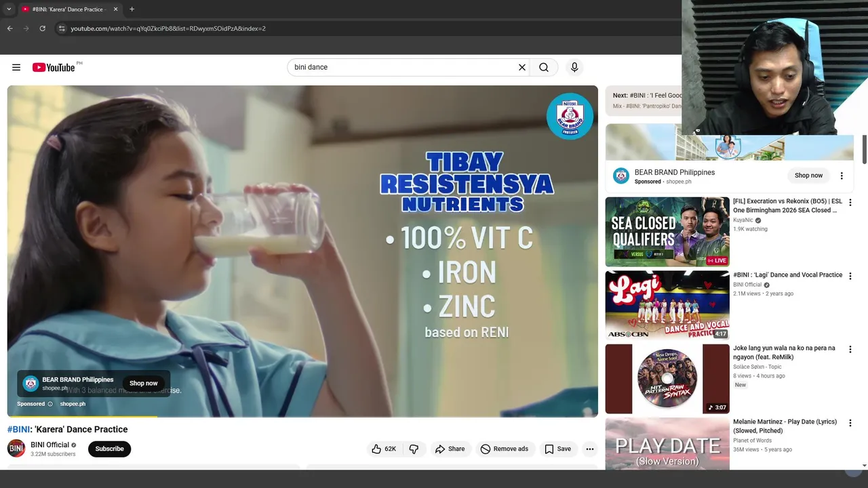Open options for the Execration vs Rekonix video
868x488 pixels.
tap(850, 203)
